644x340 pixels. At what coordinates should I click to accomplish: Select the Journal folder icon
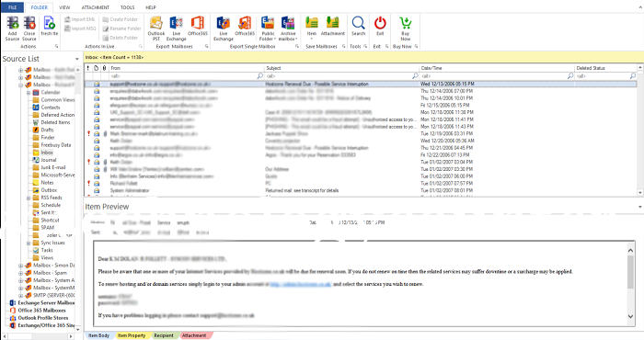[x=36, y=160]
